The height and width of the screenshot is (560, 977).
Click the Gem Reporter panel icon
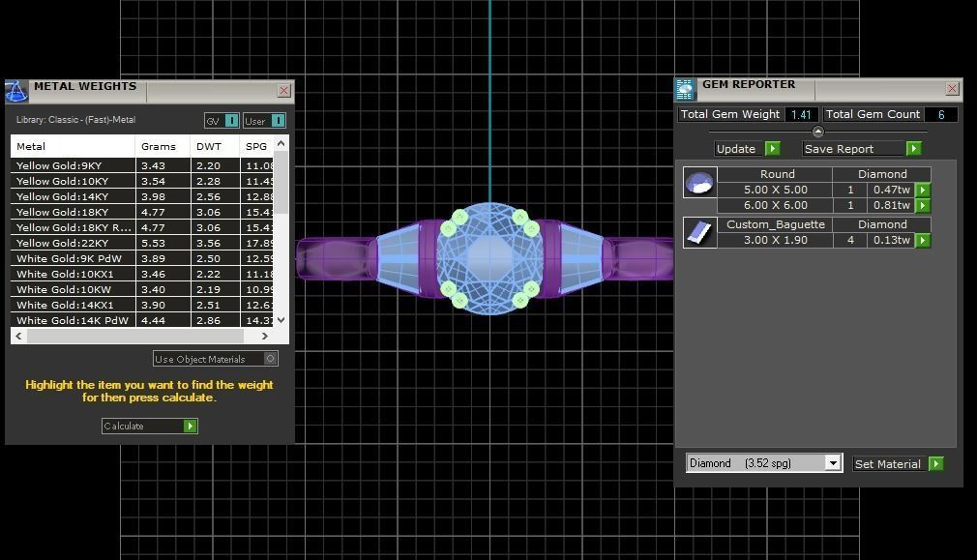685,90
